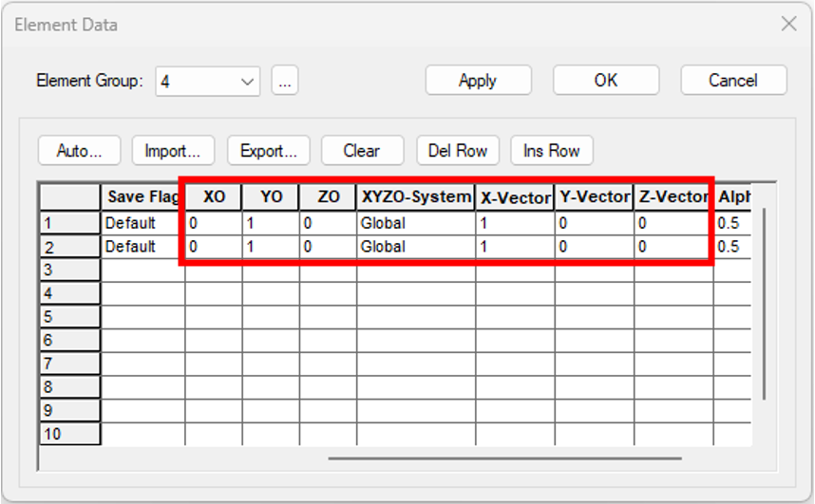Cancel the Element Data dialog
The height and width of the screenshot is (504, 815).
733,81
